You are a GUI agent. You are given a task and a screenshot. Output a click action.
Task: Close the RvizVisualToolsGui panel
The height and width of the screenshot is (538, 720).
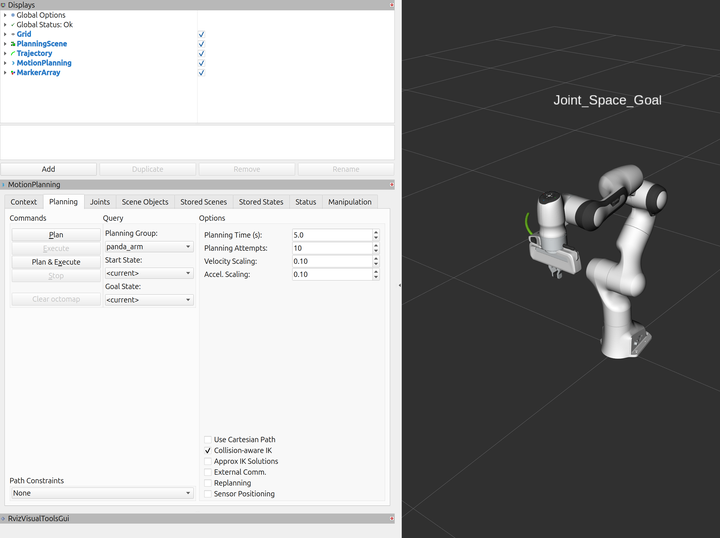(x=392, y=518)
